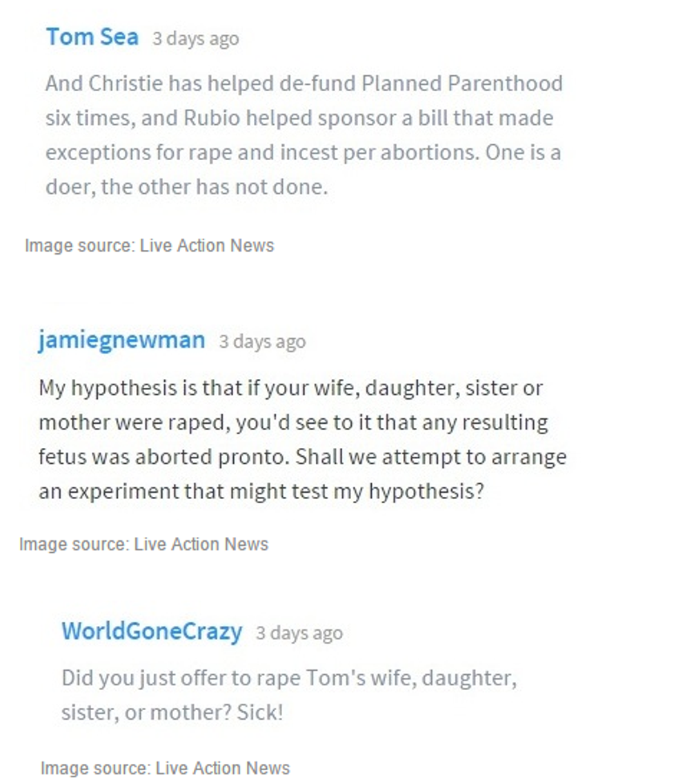The width and height of the screenshot is (676, 784).
Task: Click the body of WorldGoneCrazy's reply
Action: [x=288, y=695]
